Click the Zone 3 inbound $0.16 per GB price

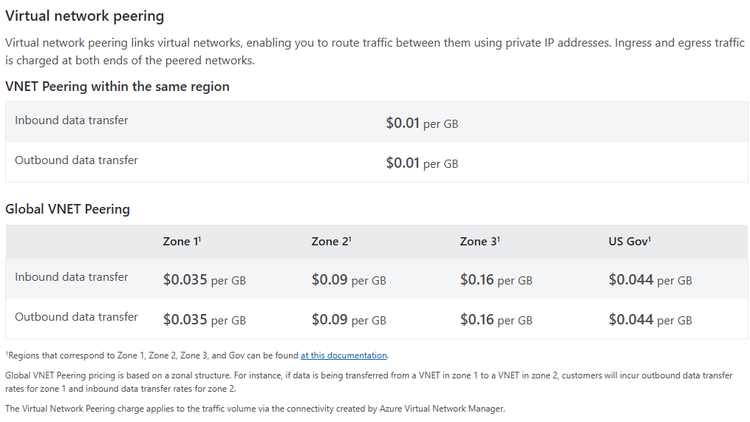496,280
